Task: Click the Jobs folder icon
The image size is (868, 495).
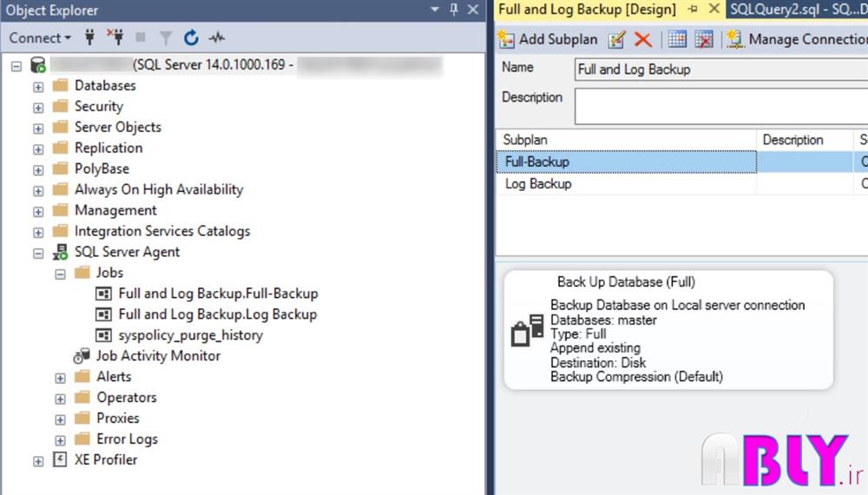Action: [82, 273]
